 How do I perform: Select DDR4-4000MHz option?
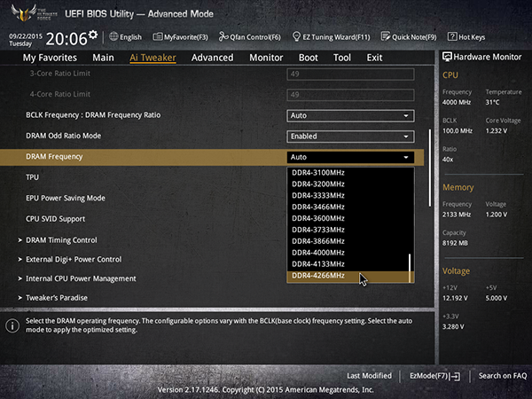click(350, 253)
